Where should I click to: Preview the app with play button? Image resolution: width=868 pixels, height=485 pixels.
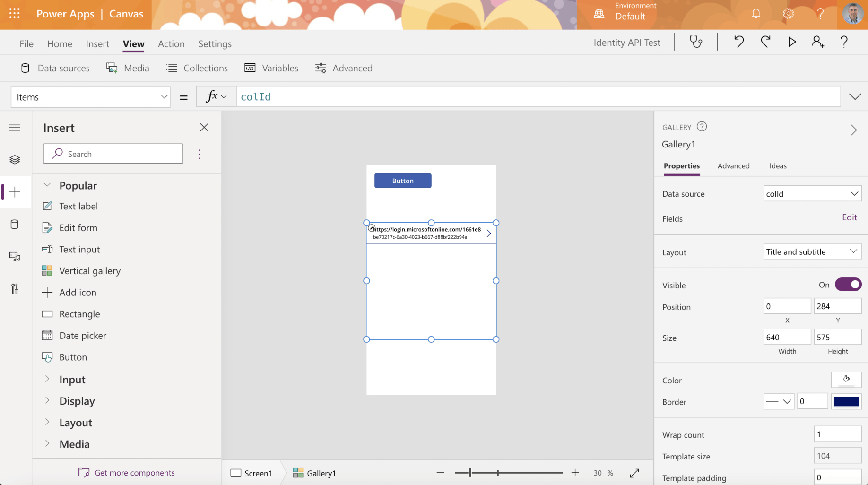(x=792, y=42)
